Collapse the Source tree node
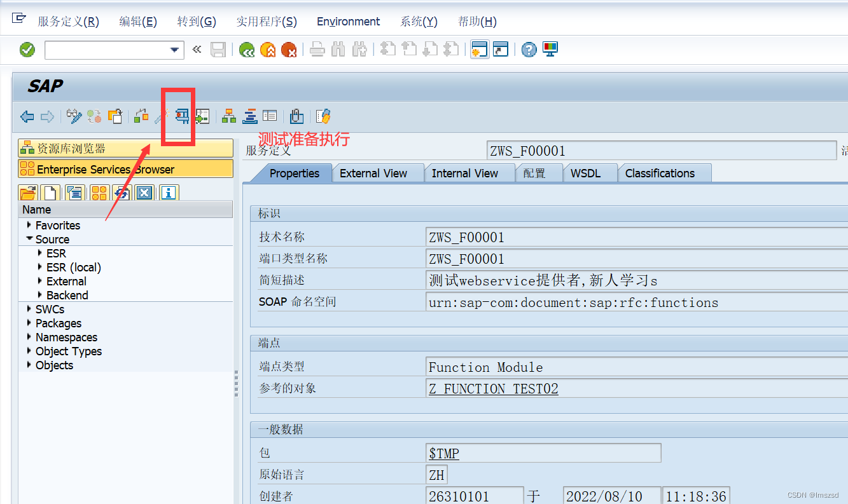 point(29,239)
